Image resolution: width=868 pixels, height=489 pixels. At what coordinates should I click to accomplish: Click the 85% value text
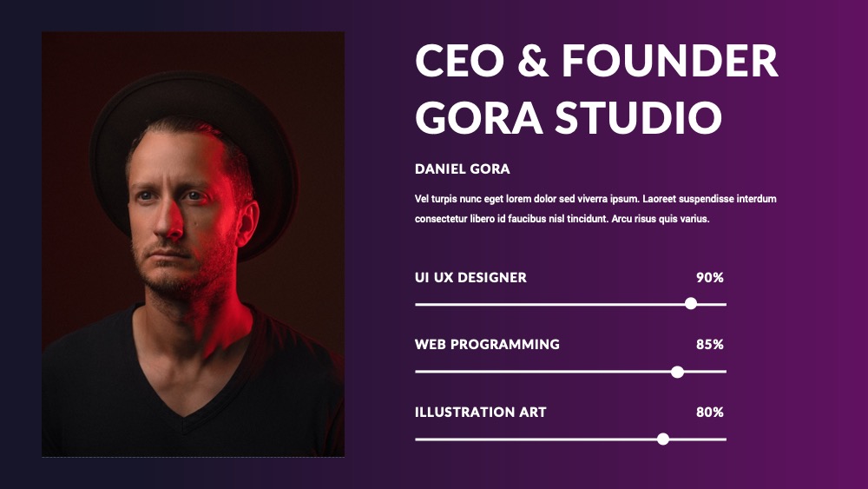(x=710, y=345)
